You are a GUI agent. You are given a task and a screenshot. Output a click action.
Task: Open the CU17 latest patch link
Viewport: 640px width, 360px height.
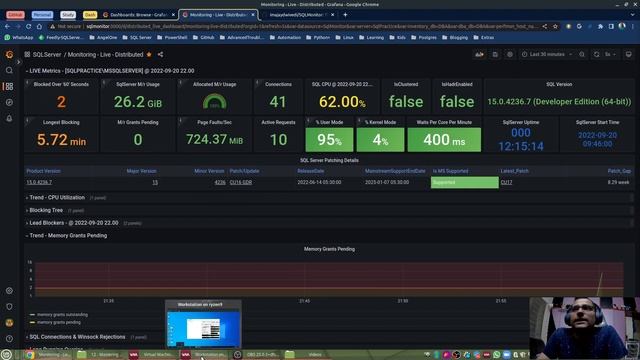pos(507,182)
